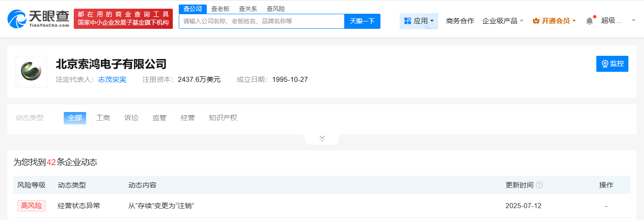Open company name 北京索鸿电子有限公司

tap(111, 64)
